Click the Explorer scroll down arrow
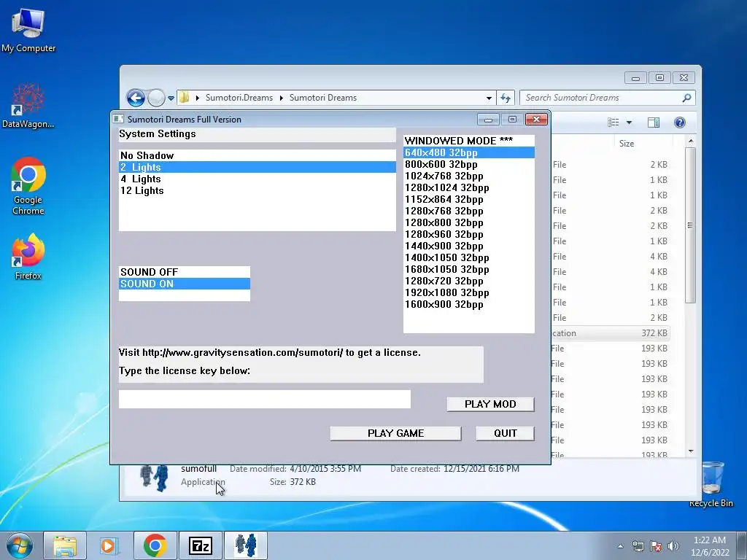747x560 pixels. (691, 451)
